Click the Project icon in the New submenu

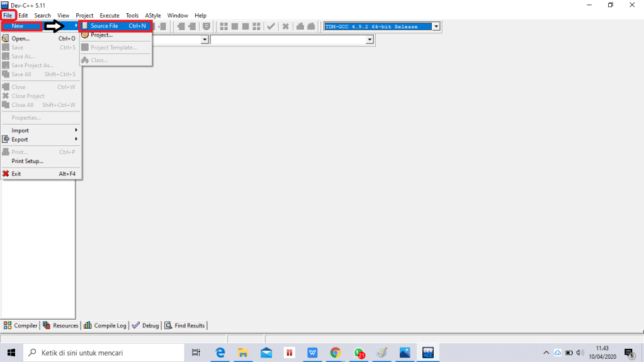[x=85, y=35]
